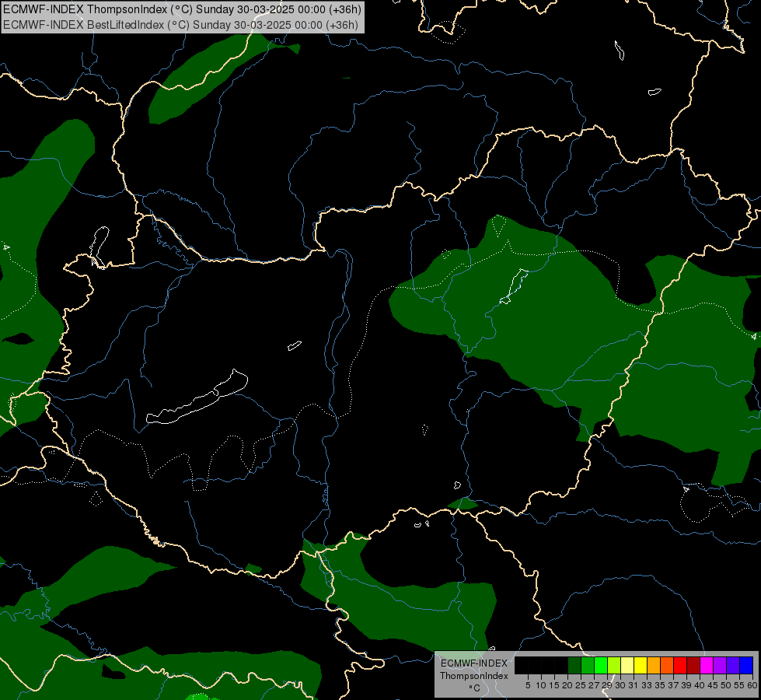Select the magenta 40–45 legend swatch
This screenshot has height=700, width=761.
tap(707, 665)
